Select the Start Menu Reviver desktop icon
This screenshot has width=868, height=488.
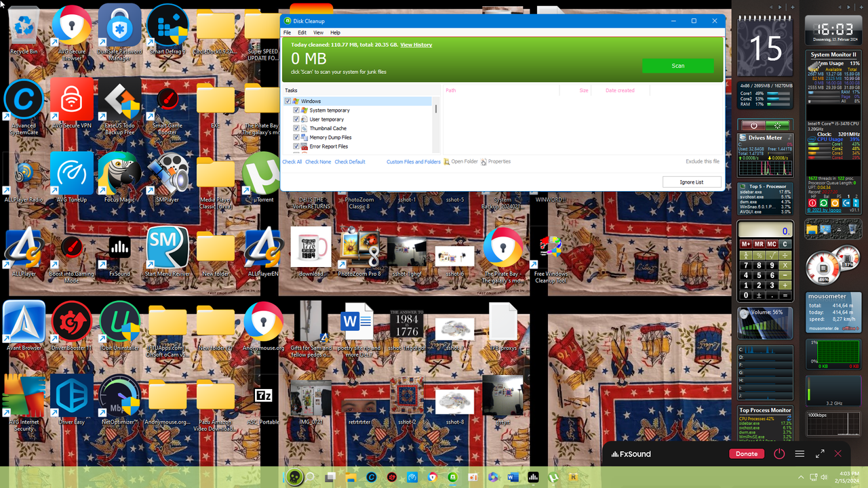tap(167, 252)
